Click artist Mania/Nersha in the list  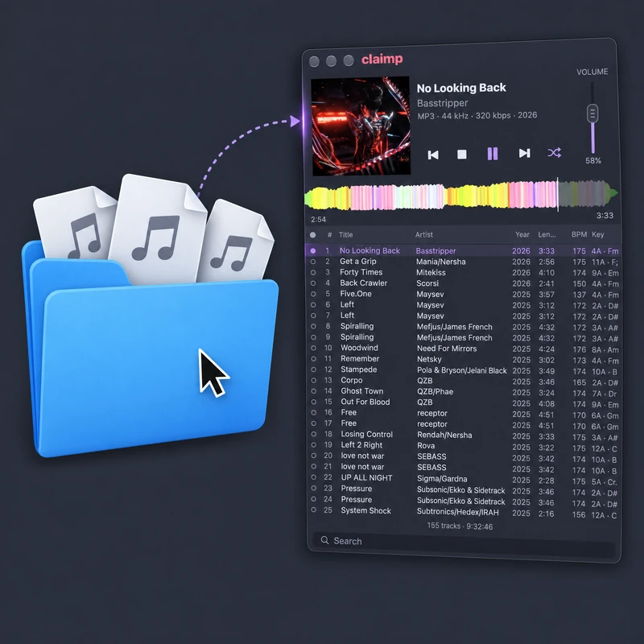coord(440,262)
